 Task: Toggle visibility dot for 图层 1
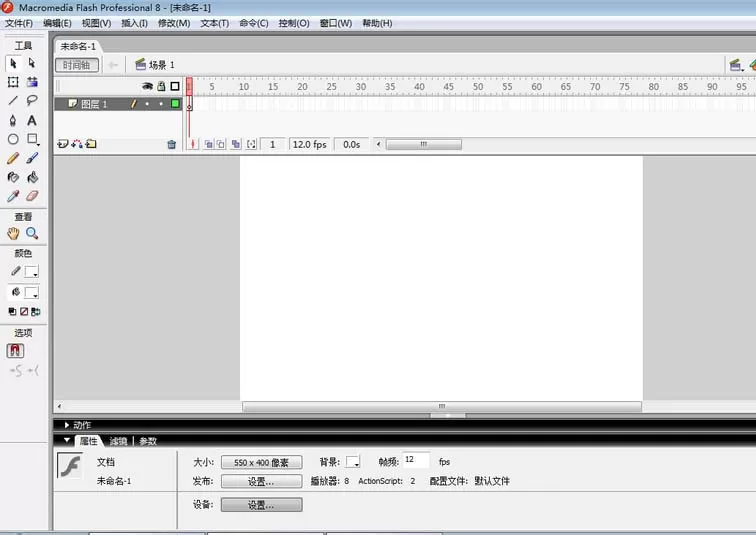147,104
